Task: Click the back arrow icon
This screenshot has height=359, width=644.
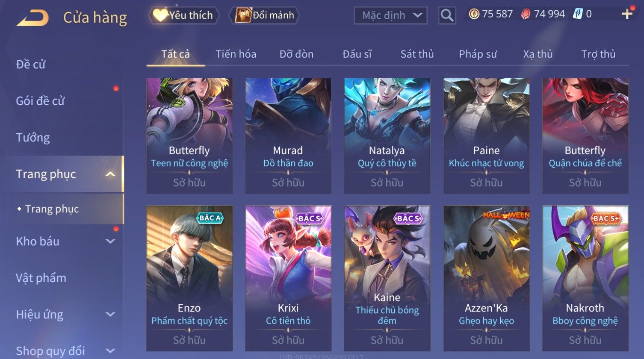Action: point(32,18)
